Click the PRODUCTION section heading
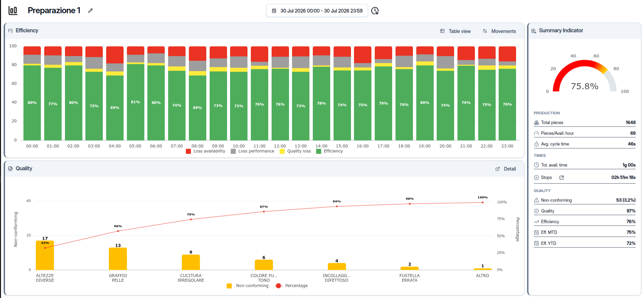Image resolution: width=644 pixels, height=298 pixels. (547, 113)
